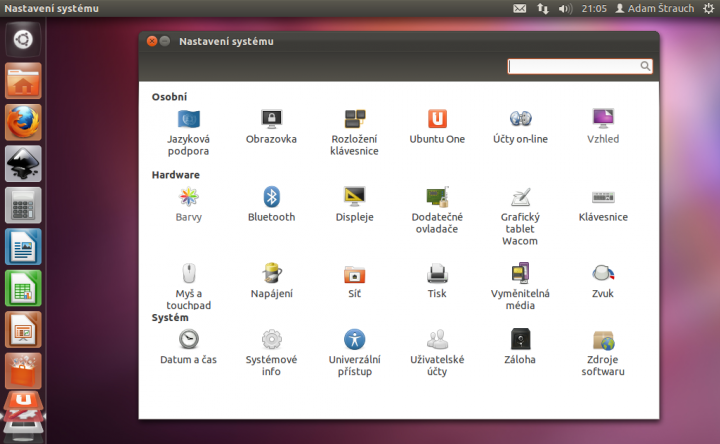Launch the Home Folder file manager
The image size is (720, 444).
tap(23, 81)
